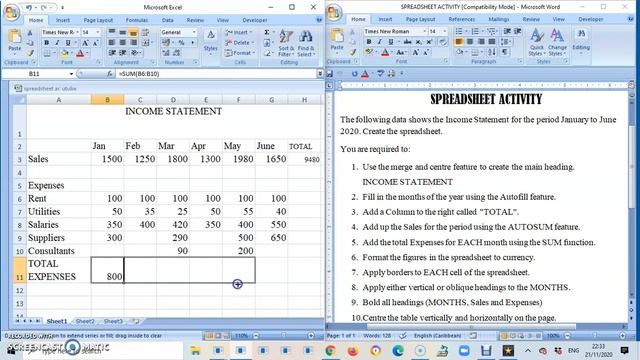The width and height of the screenshot is (640, 360).
Task: Open the Excel cells Format dropdown
Action: click(240, 53)
